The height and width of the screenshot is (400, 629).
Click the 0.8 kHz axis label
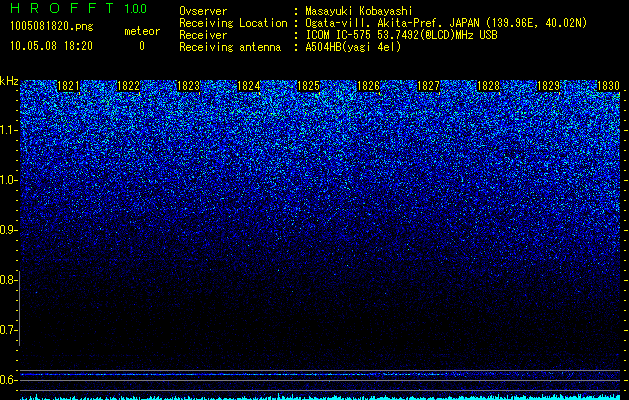click(6, 280)
